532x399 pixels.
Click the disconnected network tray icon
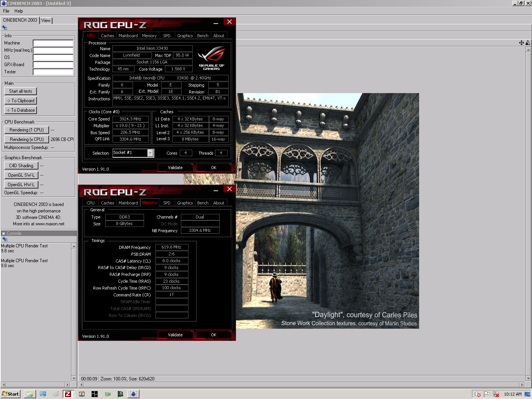(x=496, y=394)
